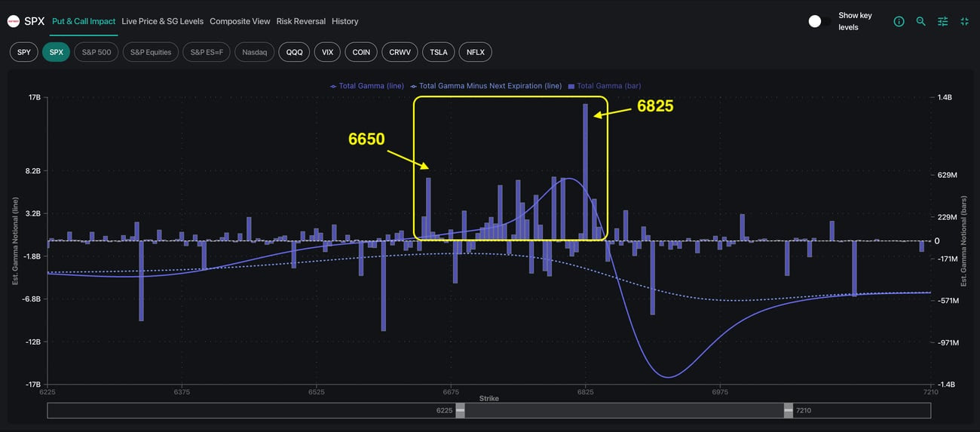Open chart settings sliders icon
980x432 pixels.
click(942, 22)
